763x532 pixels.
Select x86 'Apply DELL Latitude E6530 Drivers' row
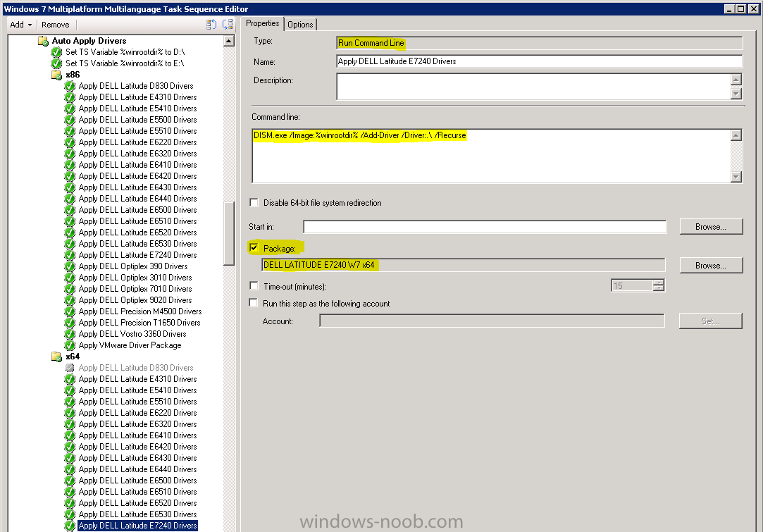(x=137, y=244)
